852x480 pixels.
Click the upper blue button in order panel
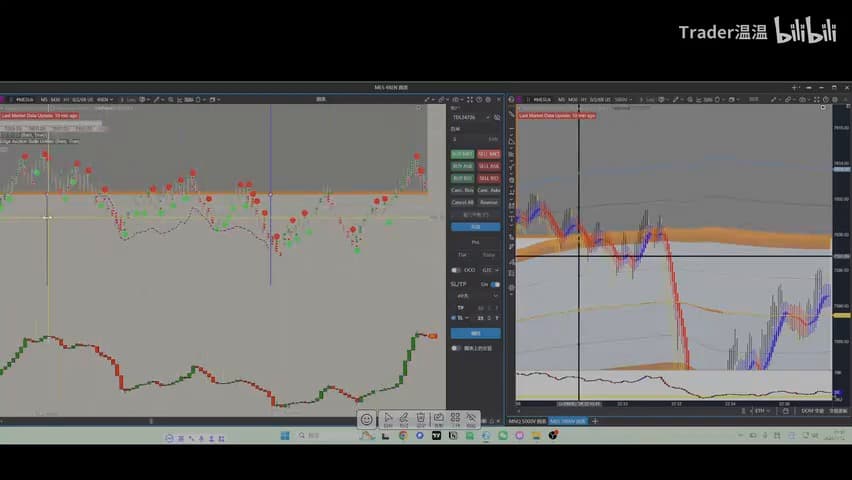click(x=475, y=227)
